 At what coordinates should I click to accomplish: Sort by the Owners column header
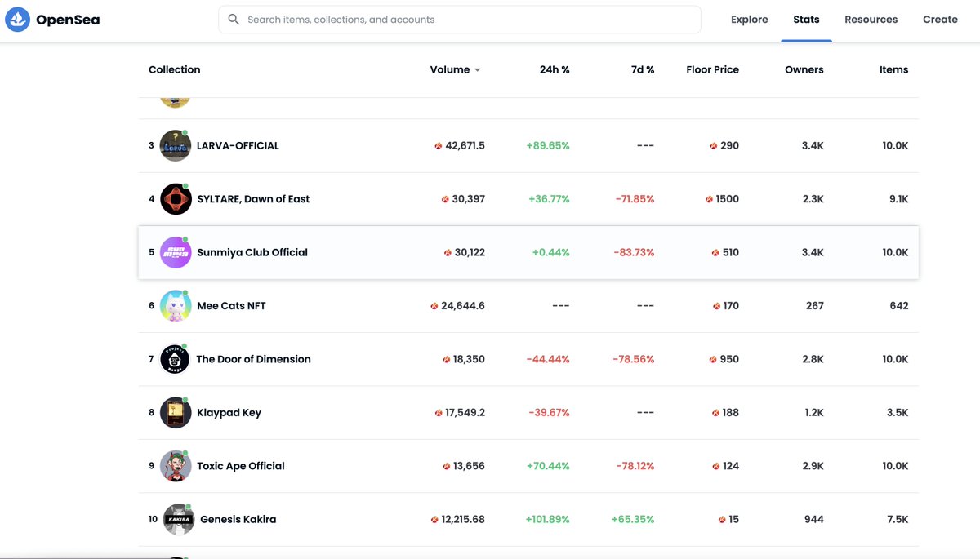[804, 69]
